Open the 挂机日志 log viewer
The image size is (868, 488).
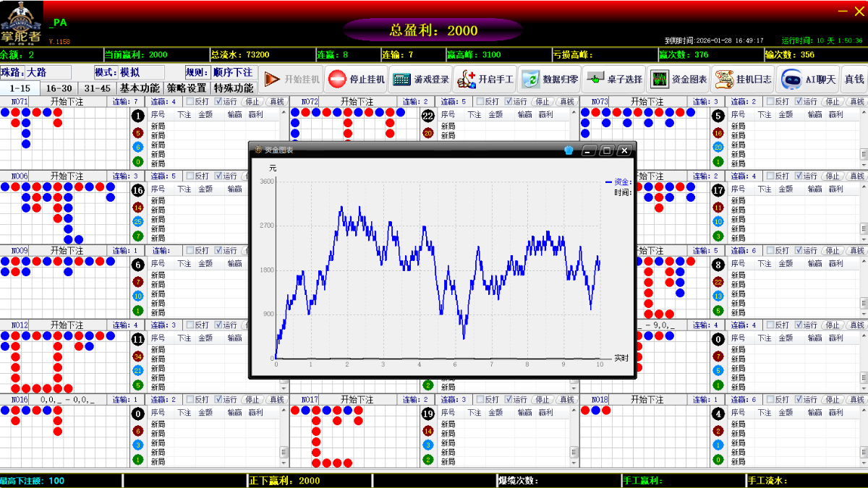743,80
